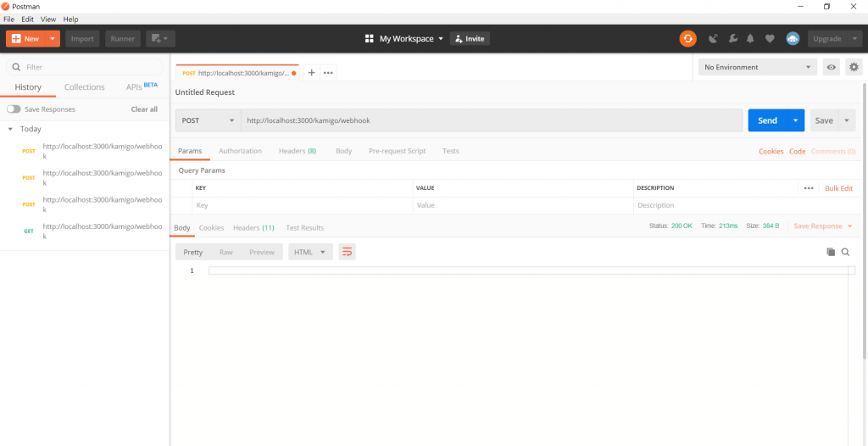Open the View menu

(48, 19)
